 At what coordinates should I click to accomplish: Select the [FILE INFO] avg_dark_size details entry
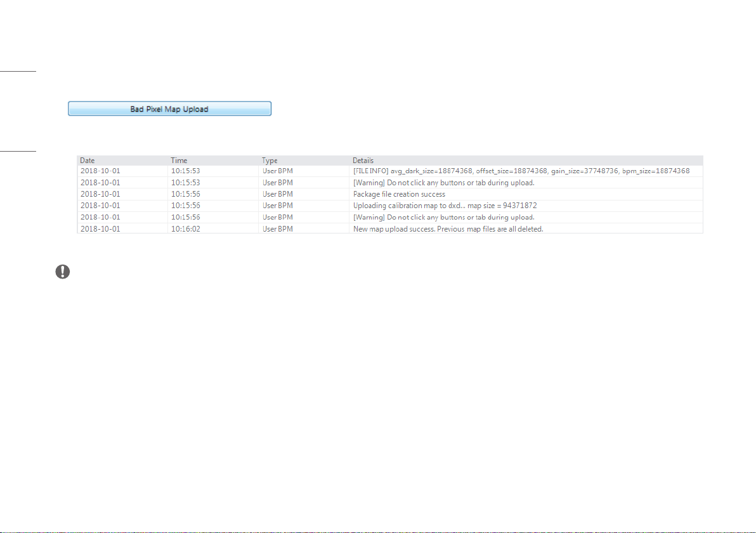point(521,171)
